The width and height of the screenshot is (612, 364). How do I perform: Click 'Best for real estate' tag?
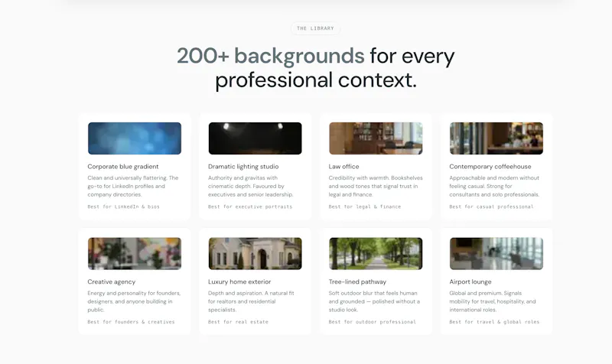[238, 322]
